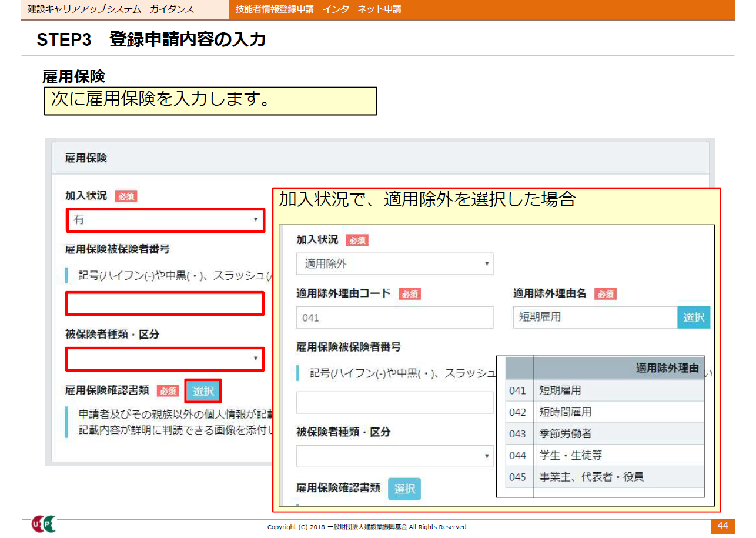Click the UTP logo icon in footer

click(x=43, y=524)
